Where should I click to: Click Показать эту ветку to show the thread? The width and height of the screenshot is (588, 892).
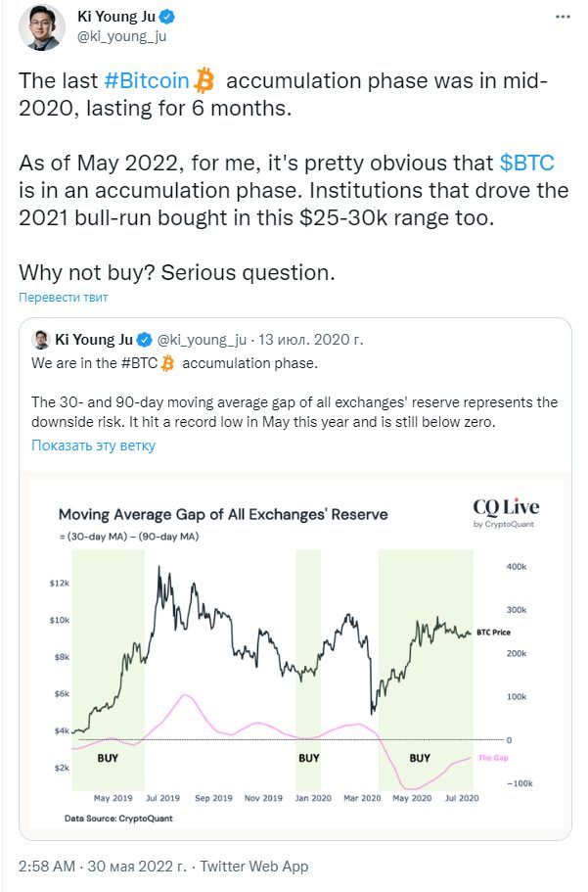click(93, 446)
